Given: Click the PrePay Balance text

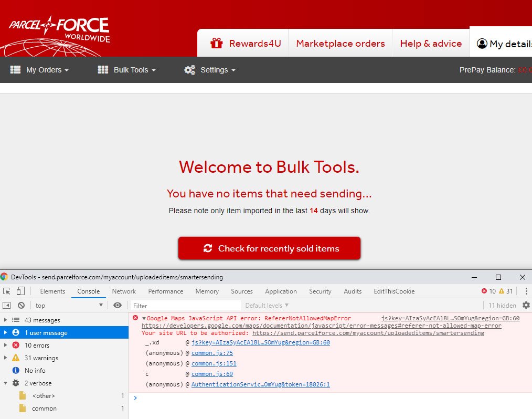Looking at the screenshot, I should (487, 70).
